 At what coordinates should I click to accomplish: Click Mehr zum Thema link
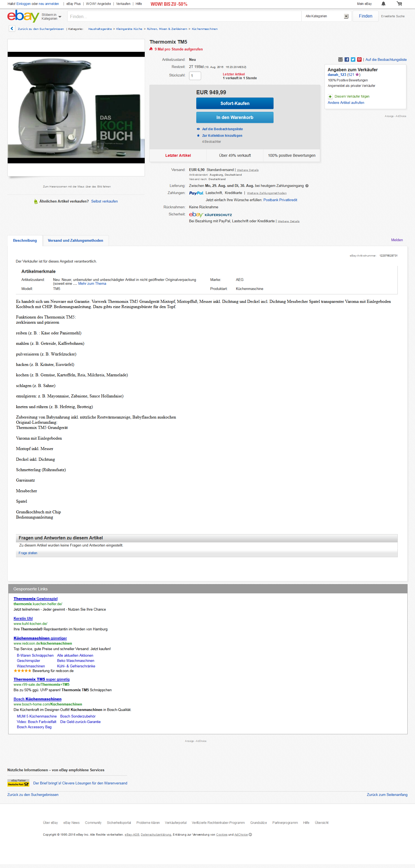[x=92, y=284]
